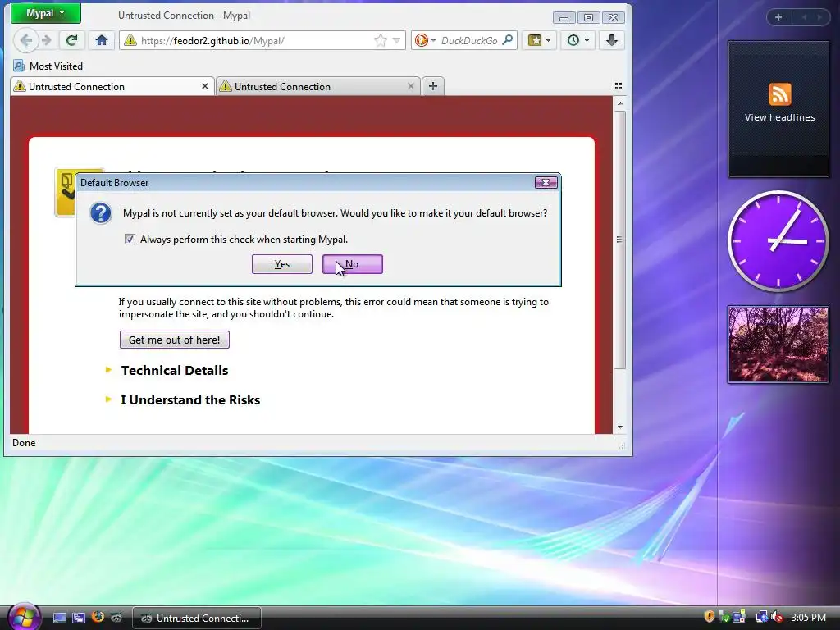Viewport: 840px width, 630px height.
Task: Click Get me out of here! button
Action: click(175, 340)
